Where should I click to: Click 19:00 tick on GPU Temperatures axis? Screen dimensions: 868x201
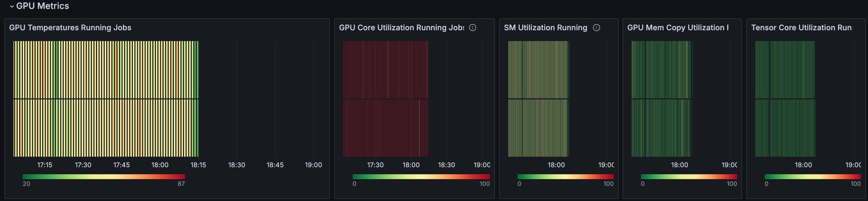coord(313,165)
